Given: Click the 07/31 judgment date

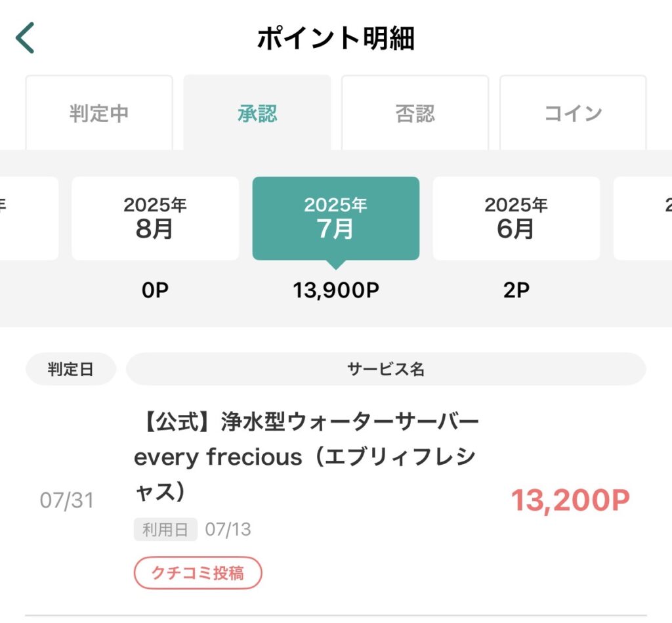Looking at the screenshot, I should tap(67, 501).
